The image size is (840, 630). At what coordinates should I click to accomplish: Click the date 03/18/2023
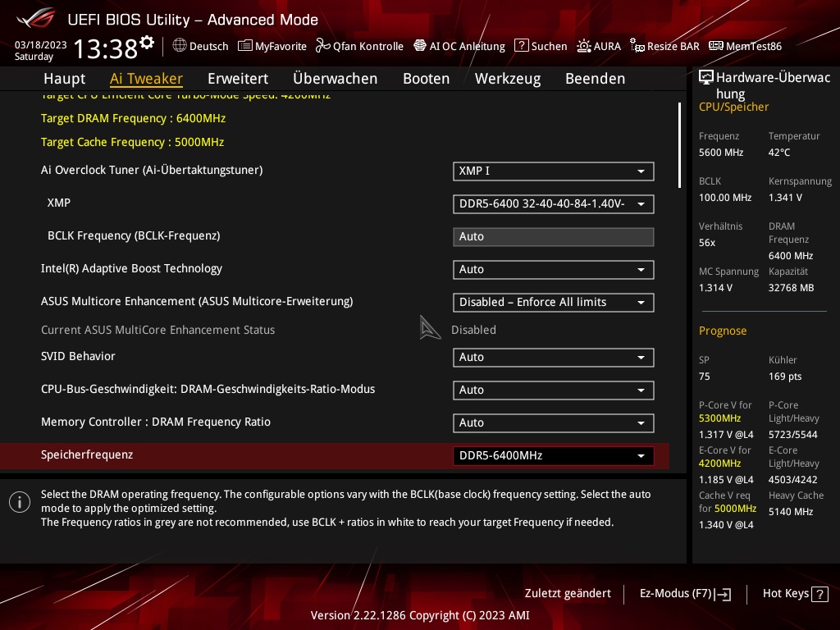click(41, 45)
